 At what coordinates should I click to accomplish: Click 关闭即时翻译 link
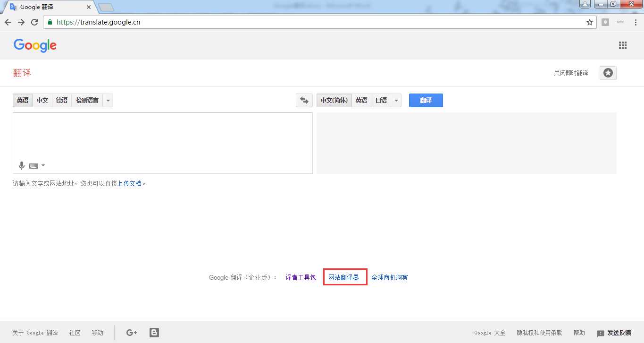tap(571, 73)
